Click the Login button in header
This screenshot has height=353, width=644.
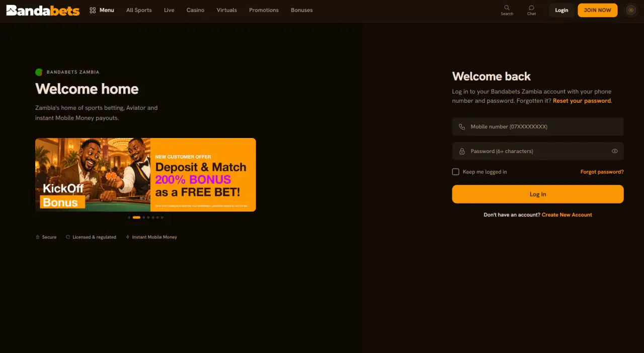[561, 10]
